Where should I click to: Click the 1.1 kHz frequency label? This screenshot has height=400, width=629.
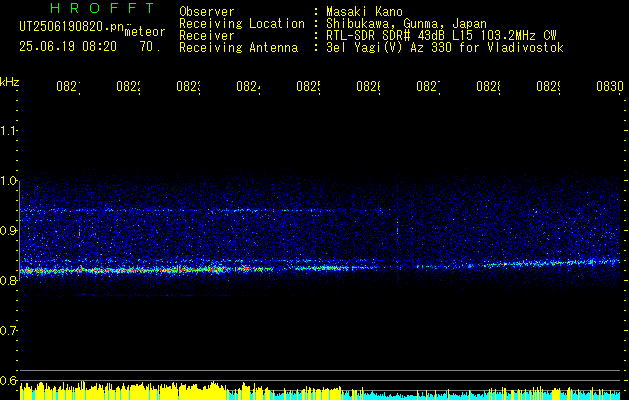[9, 130]
